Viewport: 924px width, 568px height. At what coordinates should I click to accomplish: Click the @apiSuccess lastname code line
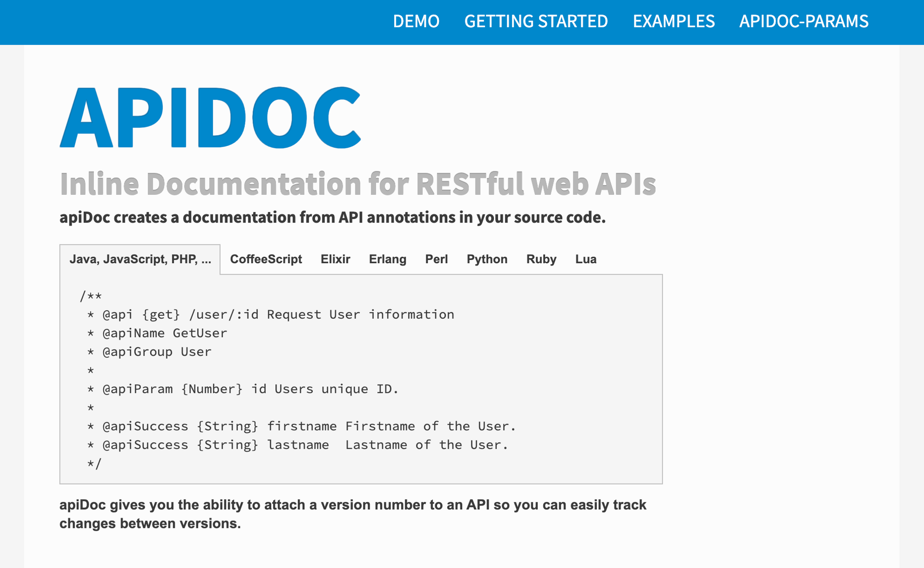(305, 445)
